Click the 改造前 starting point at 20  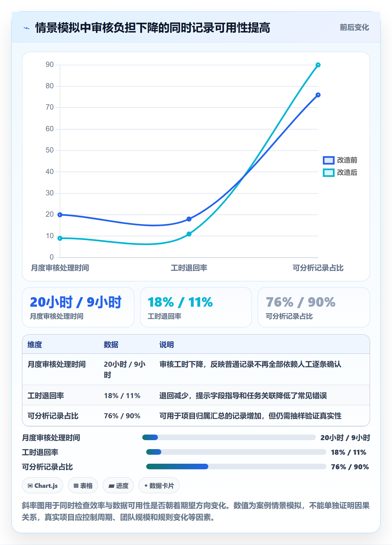coord(60,215)
